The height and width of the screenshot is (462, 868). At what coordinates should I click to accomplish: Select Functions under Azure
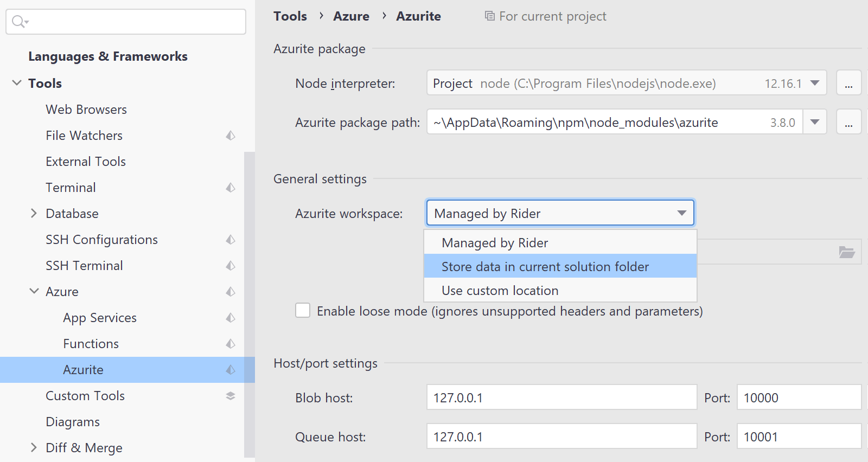pyautogui.click(x=91, y=344)
